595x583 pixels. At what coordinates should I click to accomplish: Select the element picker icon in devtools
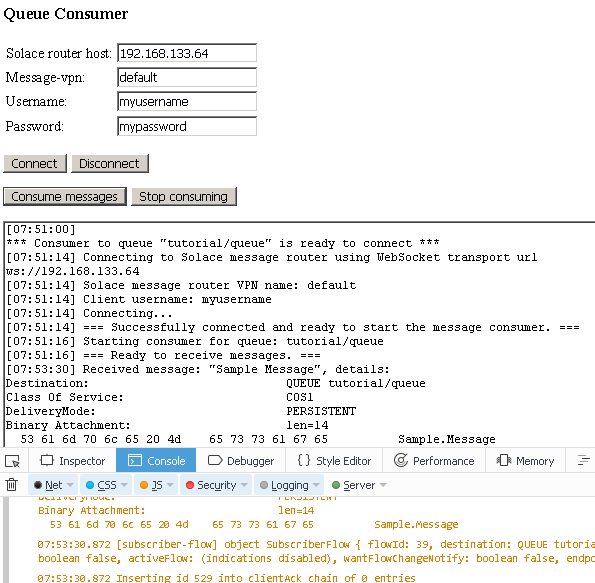(13, 461)
